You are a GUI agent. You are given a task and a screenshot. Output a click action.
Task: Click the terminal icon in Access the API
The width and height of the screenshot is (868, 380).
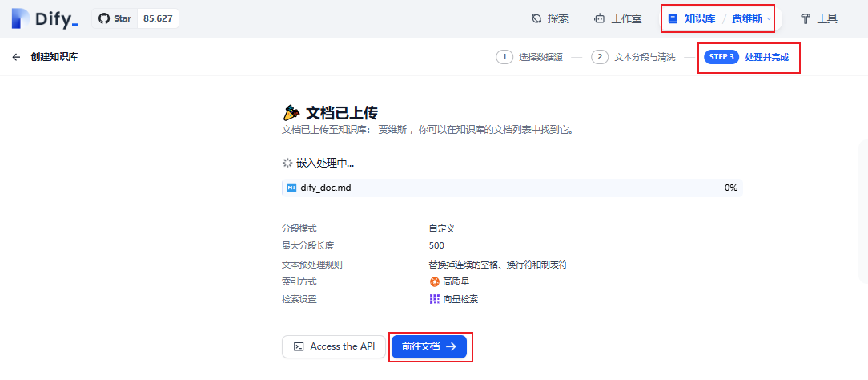(299, 347)
